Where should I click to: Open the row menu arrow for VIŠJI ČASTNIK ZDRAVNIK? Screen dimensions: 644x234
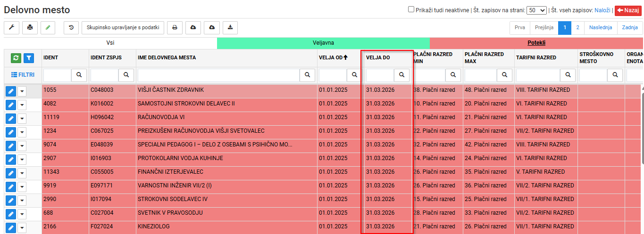pyautogui.click(x=22, y=92)
